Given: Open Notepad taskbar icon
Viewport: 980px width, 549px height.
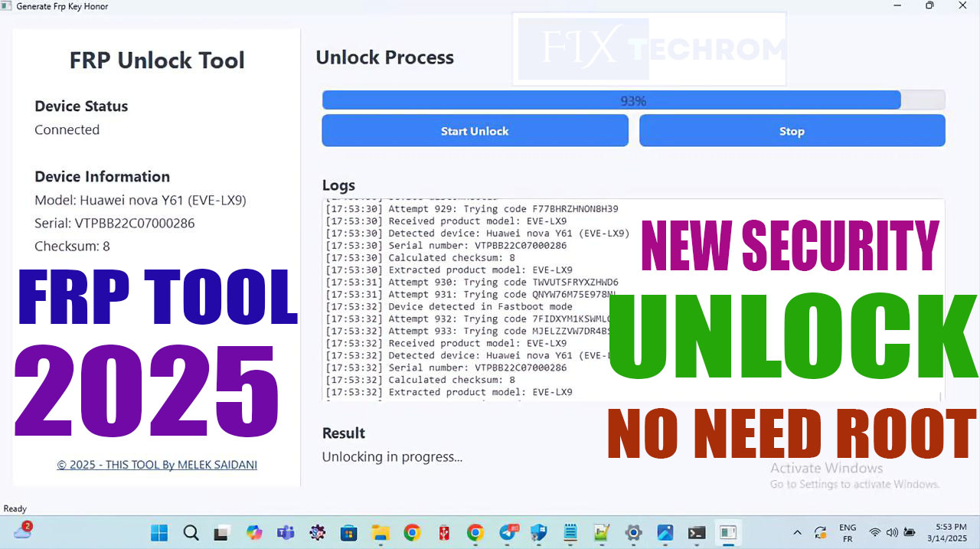Looking at the screenshot, I should click(570, 532).
